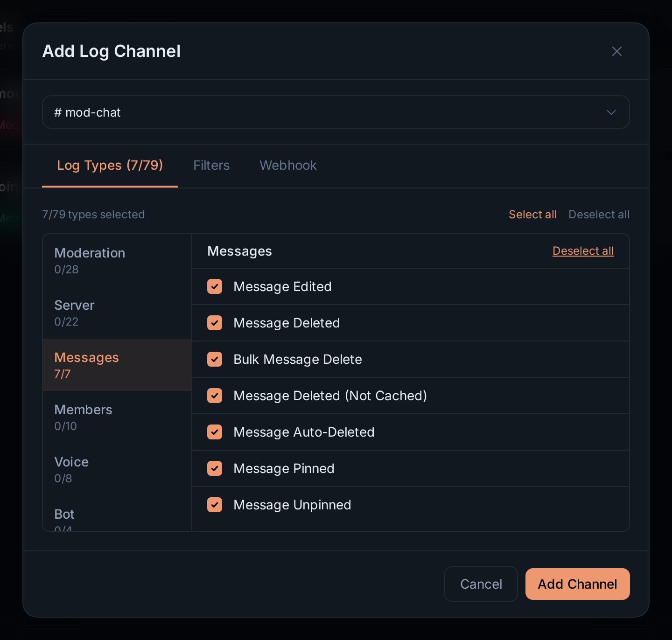Screen dimensions: 672x640
Task: Uncheck the Message Unpinned checkbox
Action: [215, 505]
